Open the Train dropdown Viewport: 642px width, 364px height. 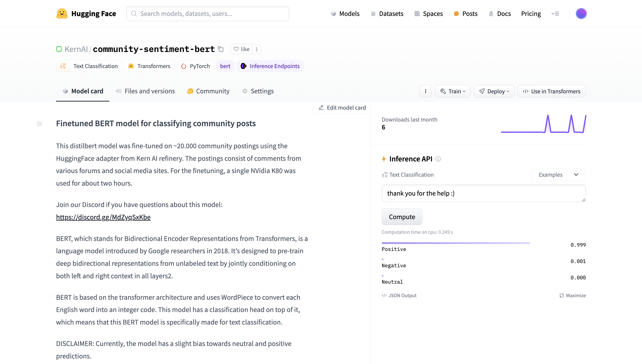click(453, 91)
